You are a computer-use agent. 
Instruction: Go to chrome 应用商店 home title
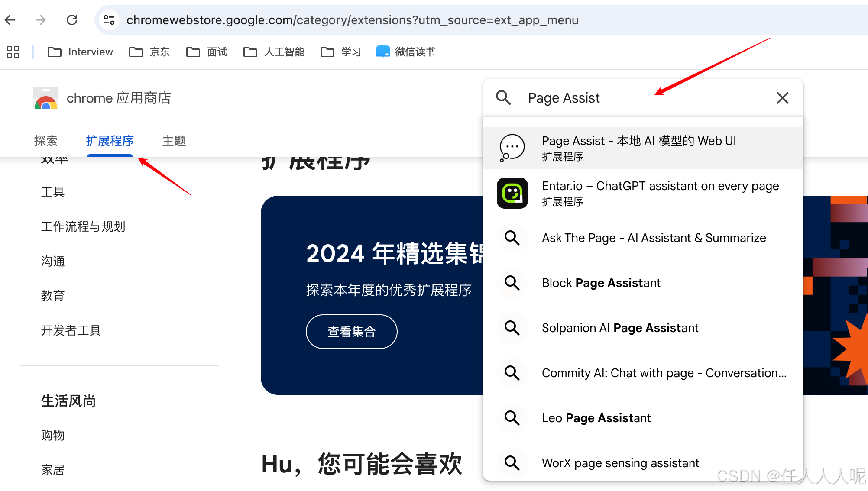tap(119, 98)
